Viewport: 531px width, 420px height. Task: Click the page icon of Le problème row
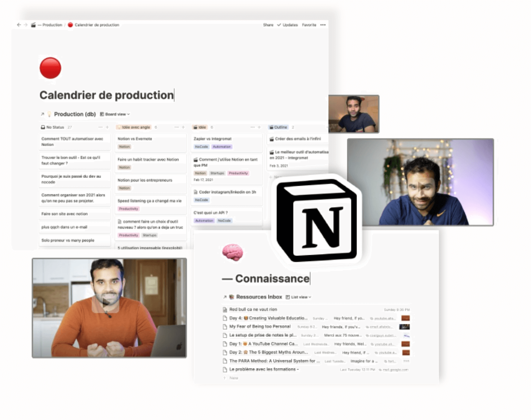(225, 370)
